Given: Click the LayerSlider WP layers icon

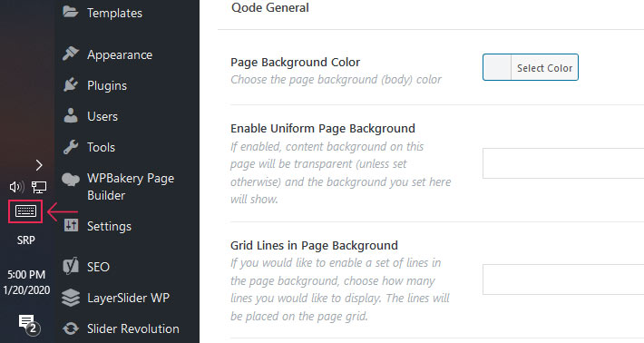Looking at the screenshot, I should click(71, 298).
